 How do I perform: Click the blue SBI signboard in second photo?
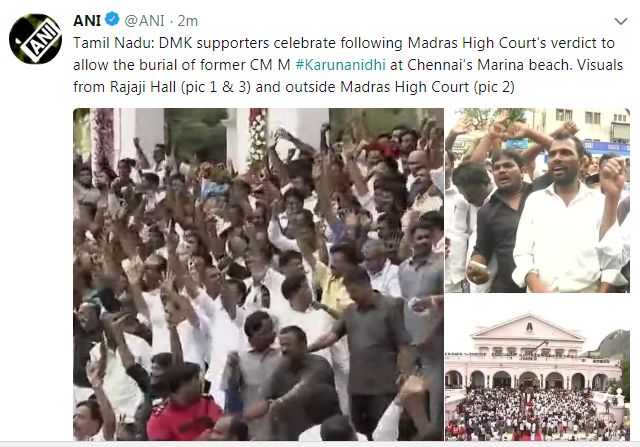(x=606, y=147)
